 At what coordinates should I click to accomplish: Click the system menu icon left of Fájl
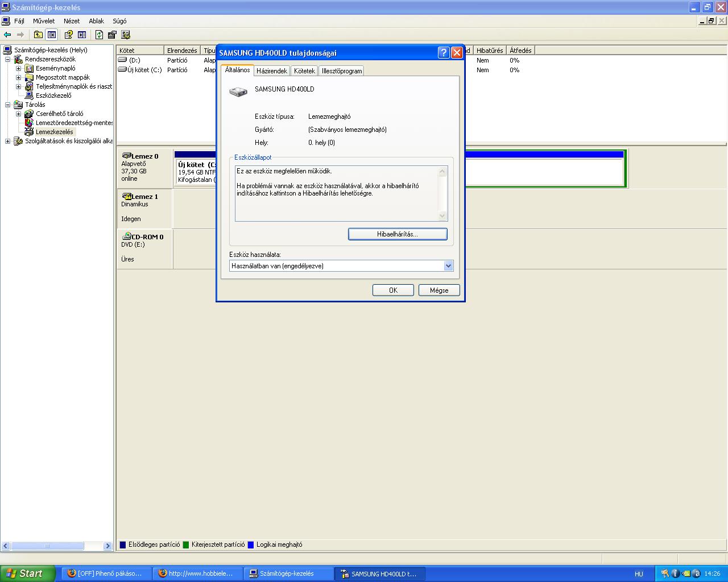point(6,21)
